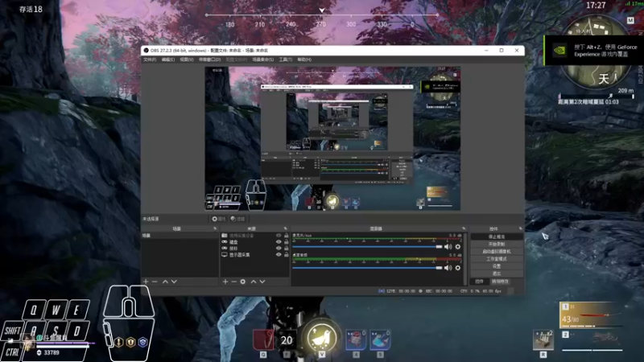Hide the 显示器采集 source with eye icon

click(x=279, y=254)
